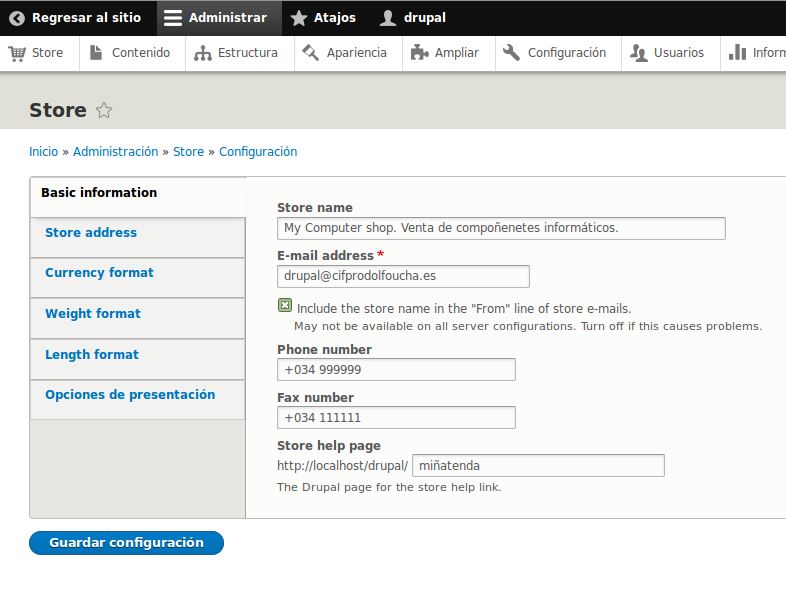Follow the Administración breadcrumb link
The image size is (786, 592).
(x=115, y=152)
